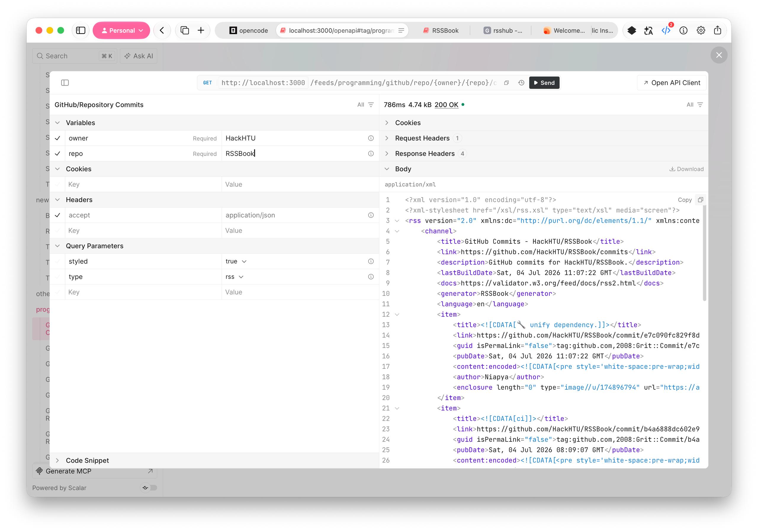Screen dimensions: 758x532
Task: Enable the styled query parameter checkbox
Action: pyautogui.click(x=57, y=261)
